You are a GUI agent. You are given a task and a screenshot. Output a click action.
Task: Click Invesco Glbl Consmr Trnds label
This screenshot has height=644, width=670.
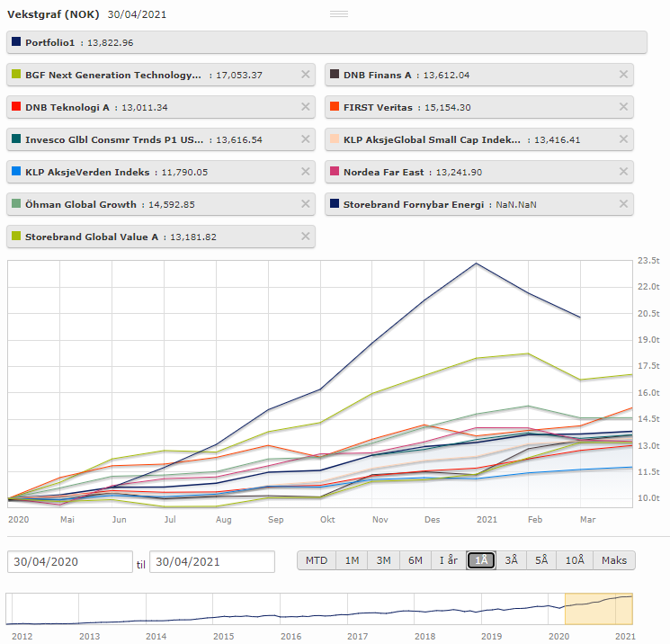(114, 139)
